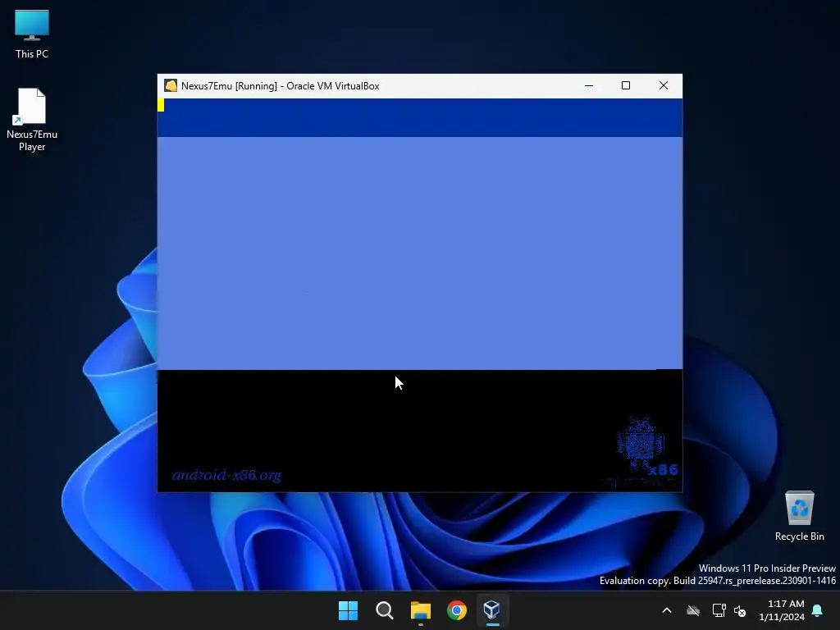The image size is (840, 630).
Task: Show hidden system tray icons
Action: coord(667,610)
